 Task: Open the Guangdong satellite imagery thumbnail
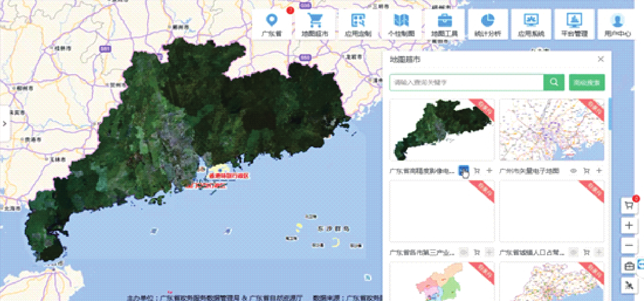[x=442, y=130]
